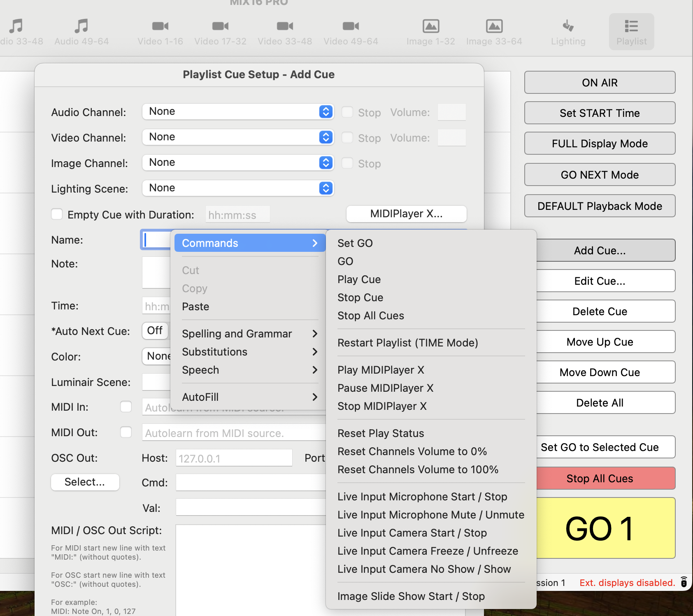The image size is (693, 616).
Task: Choose Stop MIDIPlayer X command
Action: click(431, 406)
